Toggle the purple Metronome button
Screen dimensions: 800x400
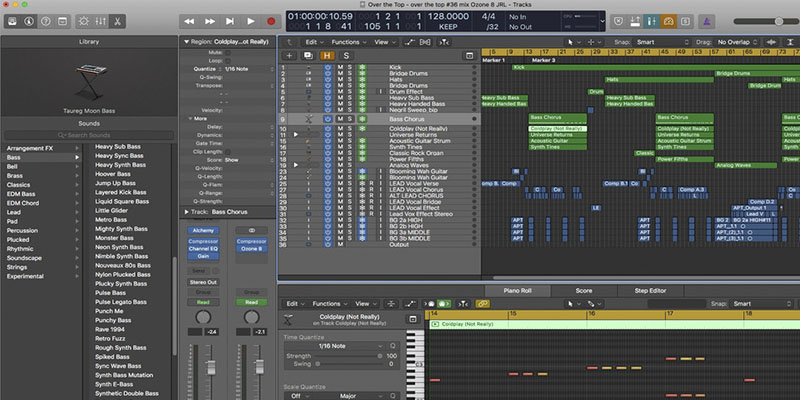pyautogui.click(x=707, y=21)
